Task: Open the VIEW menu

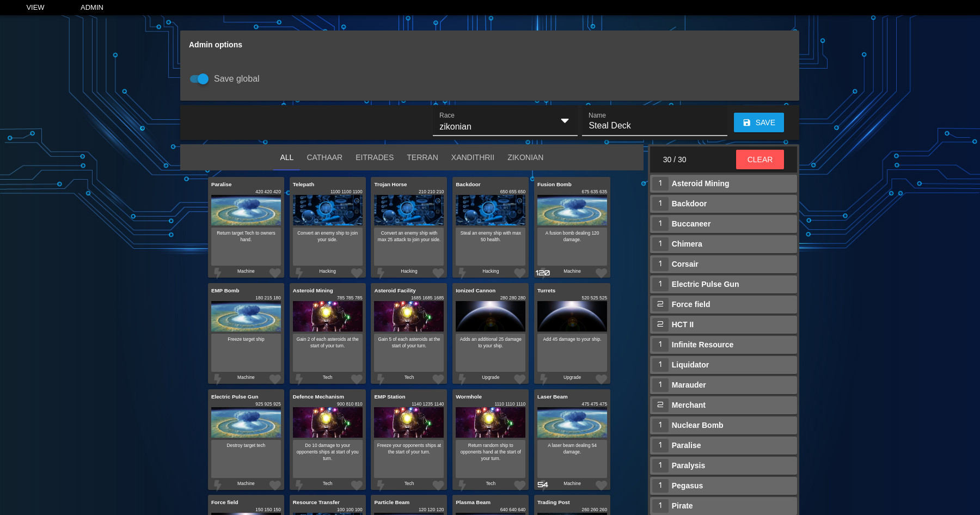Action: 35,8
